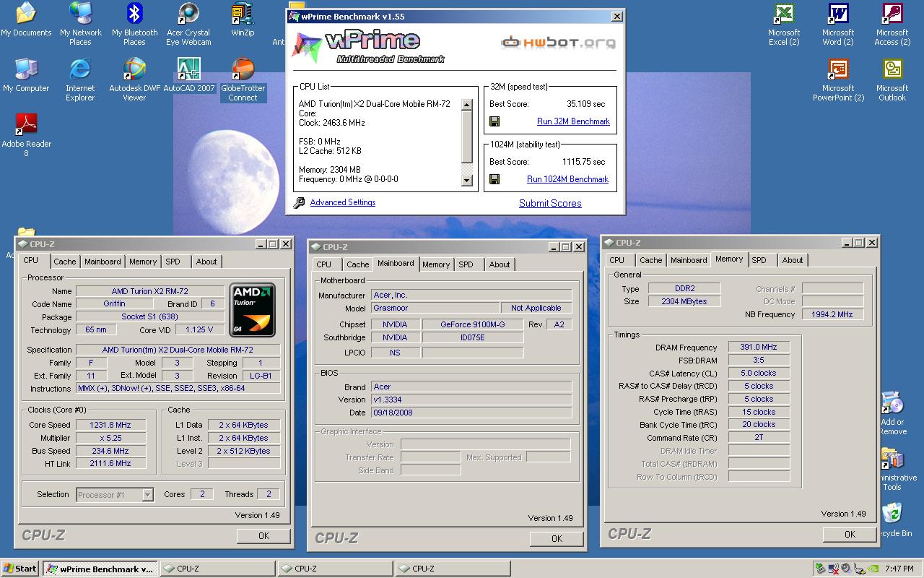The height and width of the screenshot is (578, 924).
Task: Click the DRAM Frequency value 391.0 MHz
Action: (759, 348)
